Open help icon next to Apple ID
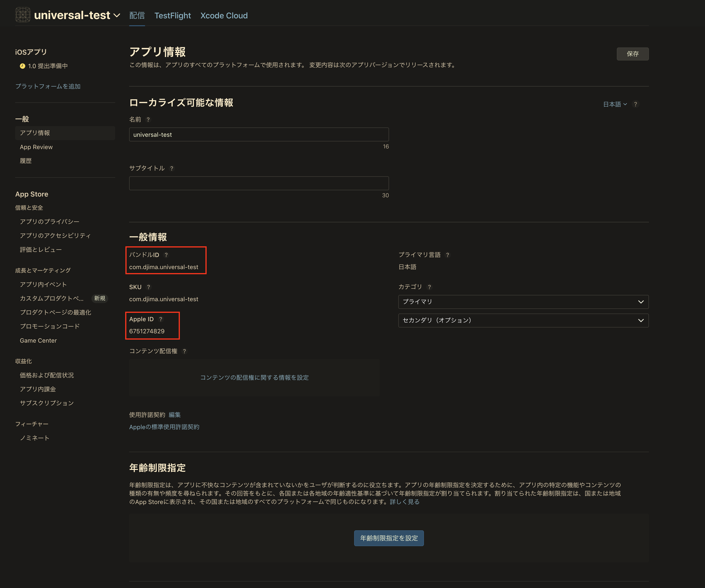Screen dimensions: 705x588 161,319
